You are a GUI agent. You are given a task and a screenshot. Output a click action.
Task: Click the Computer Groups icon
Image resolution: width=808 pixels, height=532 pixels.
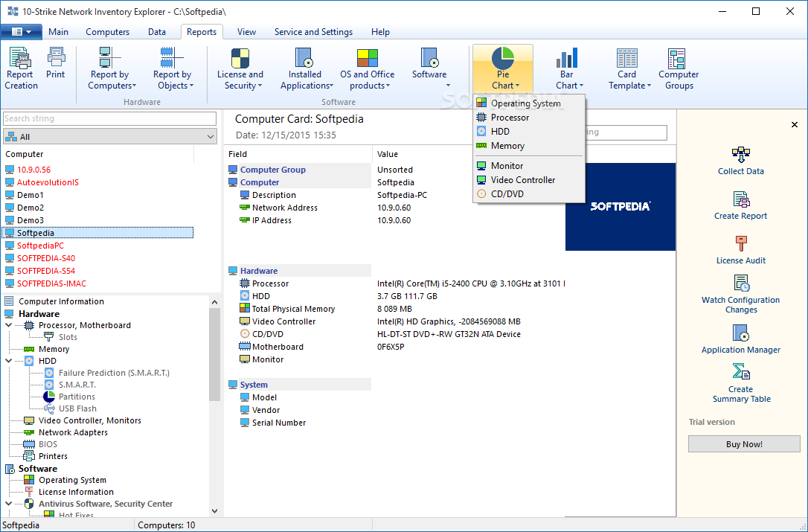click(x=678, y=68)
